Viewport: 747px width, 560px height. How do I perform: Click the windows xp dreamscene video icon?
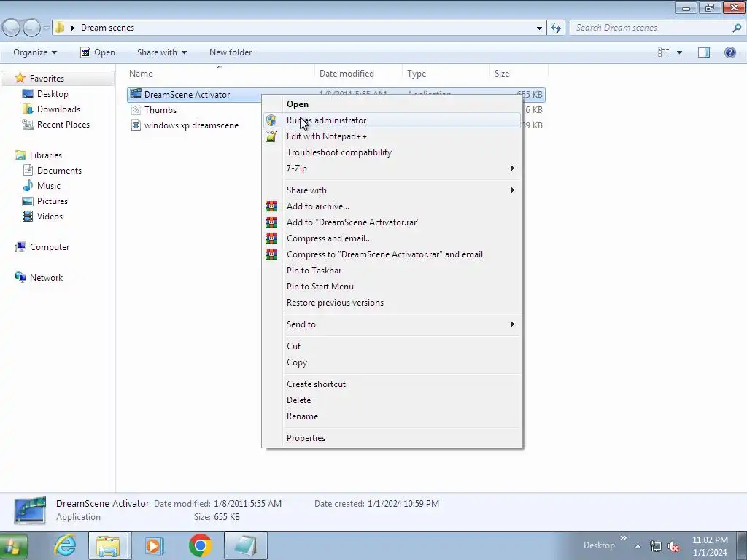136,125
